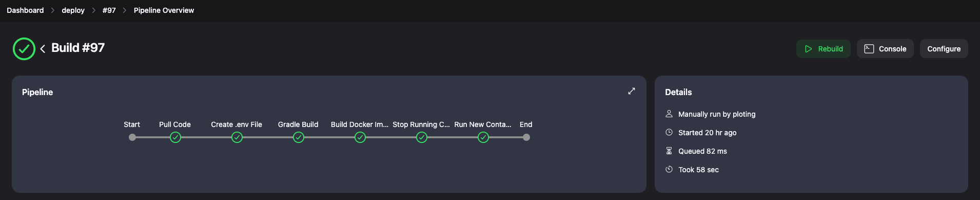Open the Configure page
The width and height of the screenshot is (980, 200).
coord(944,49)
